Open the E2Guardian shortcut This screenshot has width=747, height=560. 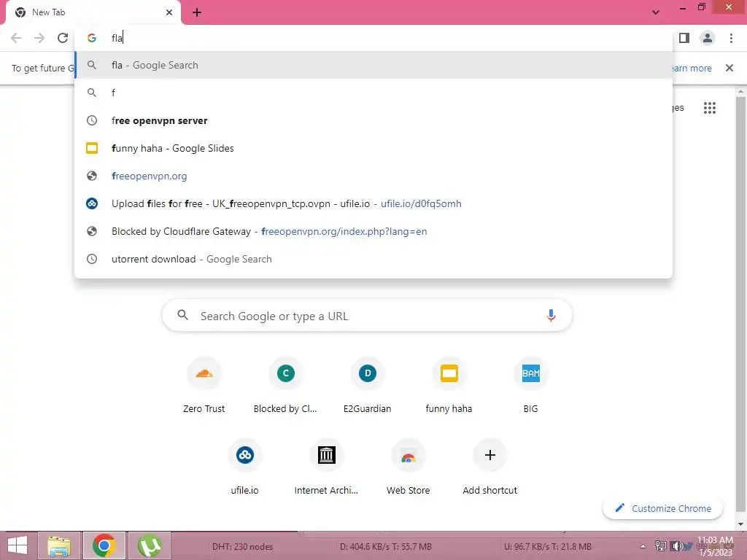pyautogui.click(x=368, y=386)
